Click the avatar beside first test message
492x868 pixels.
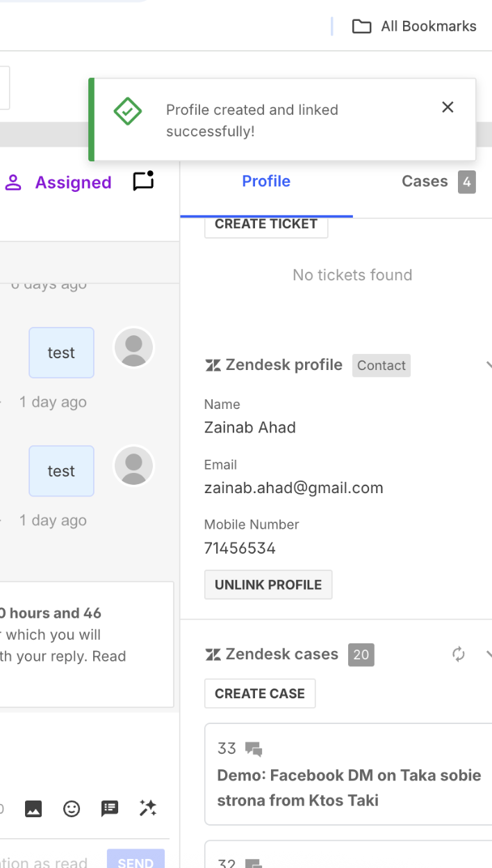tap(133, 346)
